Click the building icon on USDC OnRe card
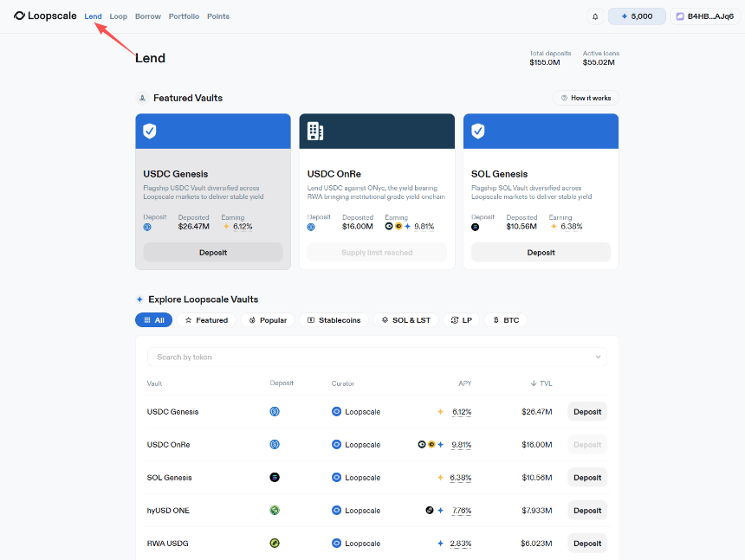This screenshot has width=745, height=560. click(315, 131)
